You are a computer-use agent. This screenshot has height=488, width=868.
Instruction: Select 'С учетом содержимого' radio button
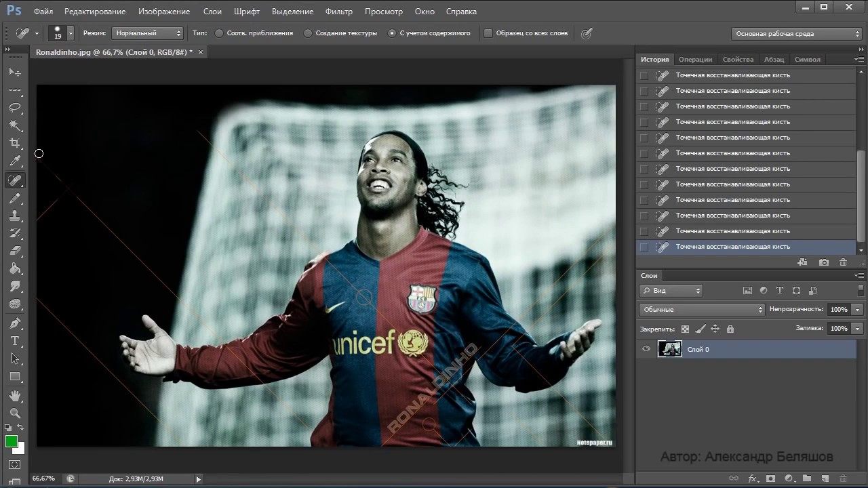392,33
